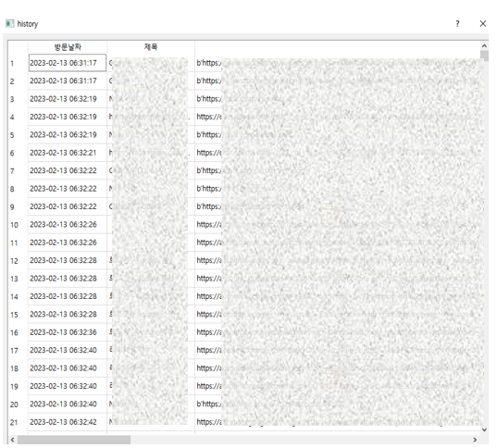
Task: Click date cell 06:31:17 in row 2
Action: point(68,81)
